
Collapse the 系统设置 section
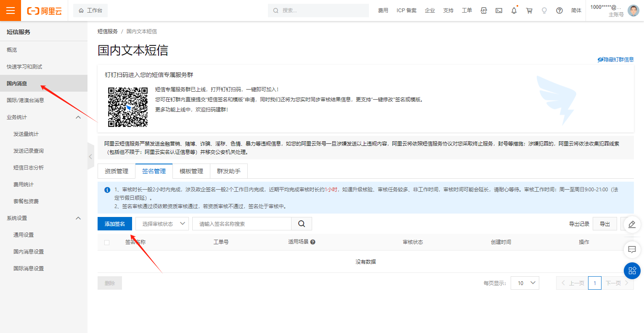78,218
